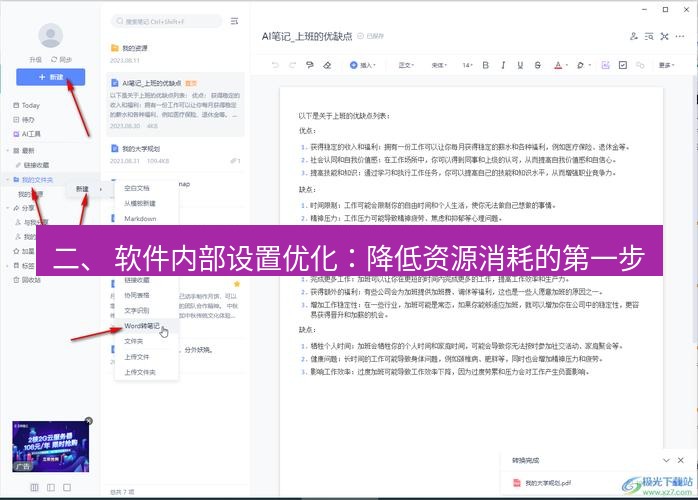The height and width of the screenshot is (500, 698).
Task: Apply bold formatting with the B icon
Action: point(486,65)
